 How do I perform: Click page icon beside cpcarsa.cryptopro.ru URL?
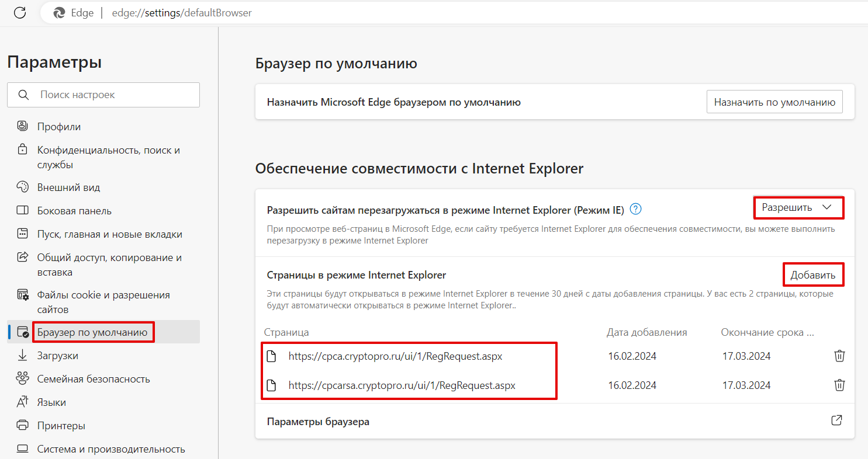[x=271, y=385]
